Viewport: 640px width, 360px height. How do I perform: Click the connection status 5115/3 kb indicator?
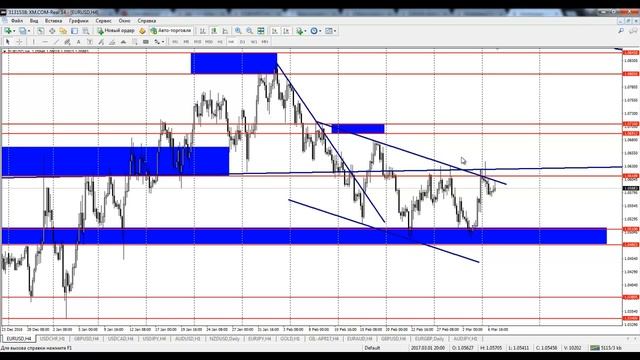(x=606, y=348)
